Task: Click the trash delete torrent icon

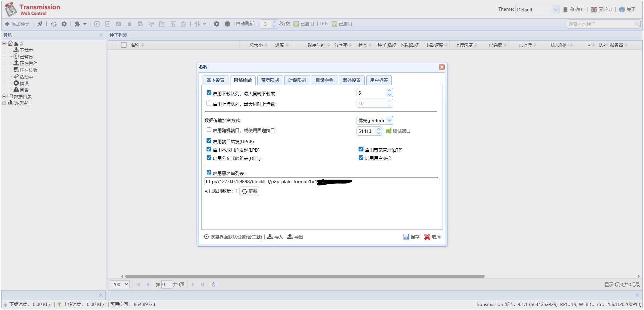Action: point(129,24)
